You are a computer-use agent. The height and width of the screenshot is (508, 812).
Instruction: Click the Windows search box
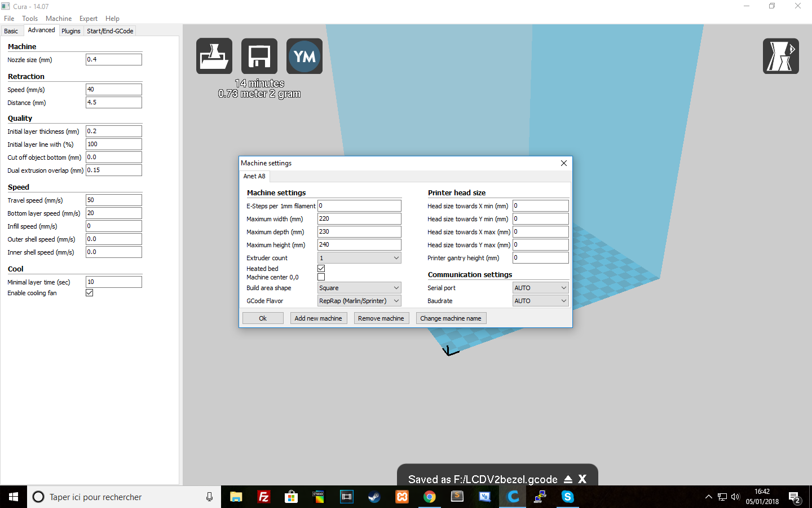tap(124, 497)
